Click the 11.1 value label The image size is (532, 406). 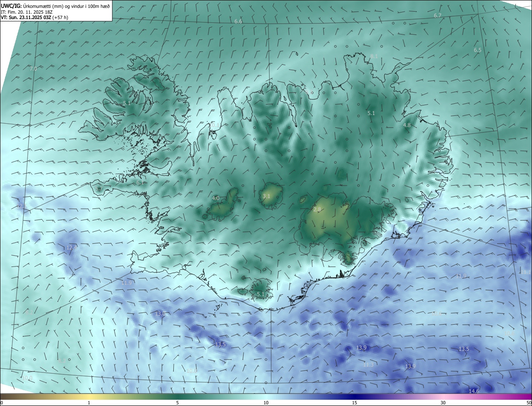(526, 272)
